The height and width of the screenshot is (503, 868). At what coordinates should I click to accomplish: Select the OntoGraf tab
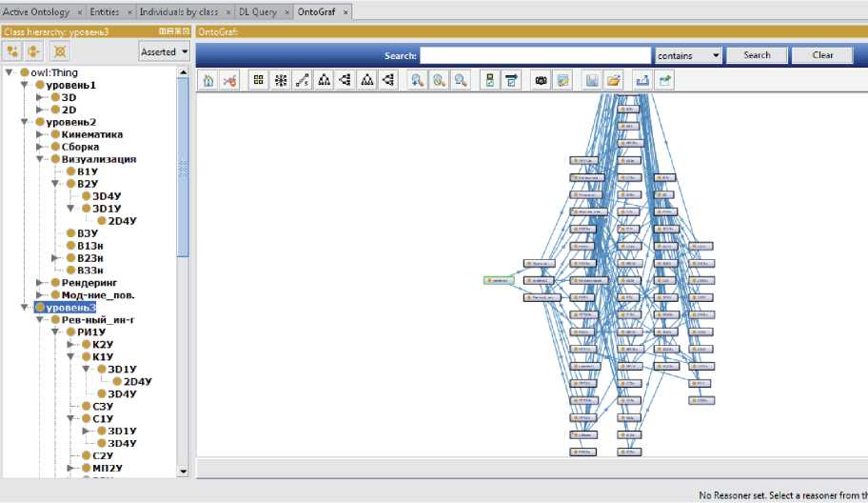click(317, 11)
